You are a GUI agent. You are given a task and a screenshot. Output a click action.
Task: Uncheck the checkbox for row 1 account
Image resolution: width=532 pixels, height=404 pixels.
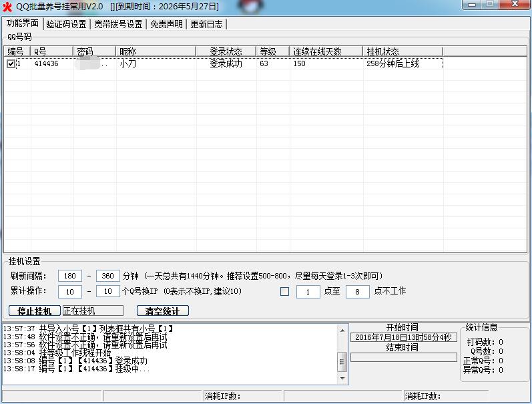11,63
